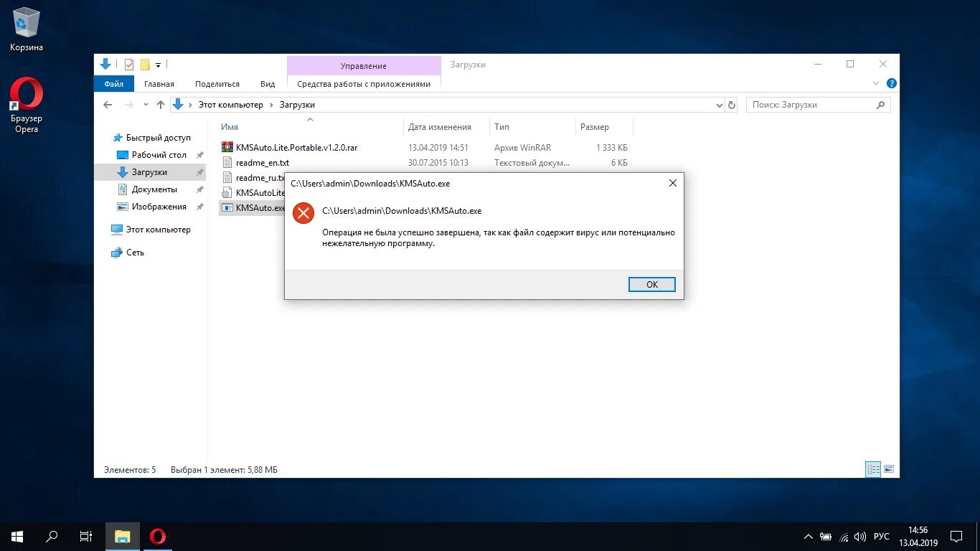This screenshot has height=551, width=980.
Task: Open Изображения in the navigation pane
Action: point(159,207)
